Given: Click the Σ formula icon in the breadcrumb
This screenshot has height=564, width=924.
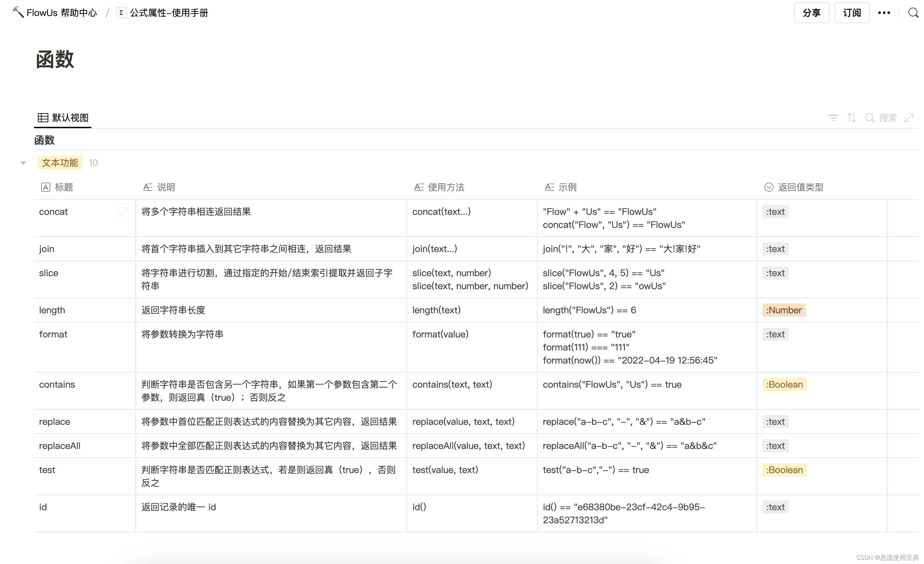Looking at the screenshot, I should click(x=121, y=12).
